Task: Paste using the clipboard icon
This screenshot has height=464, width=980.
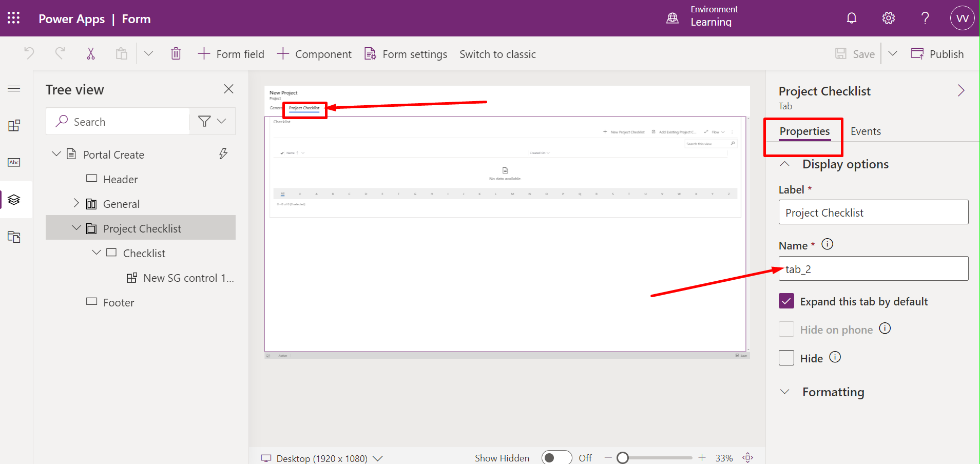Action: [122, 53]
